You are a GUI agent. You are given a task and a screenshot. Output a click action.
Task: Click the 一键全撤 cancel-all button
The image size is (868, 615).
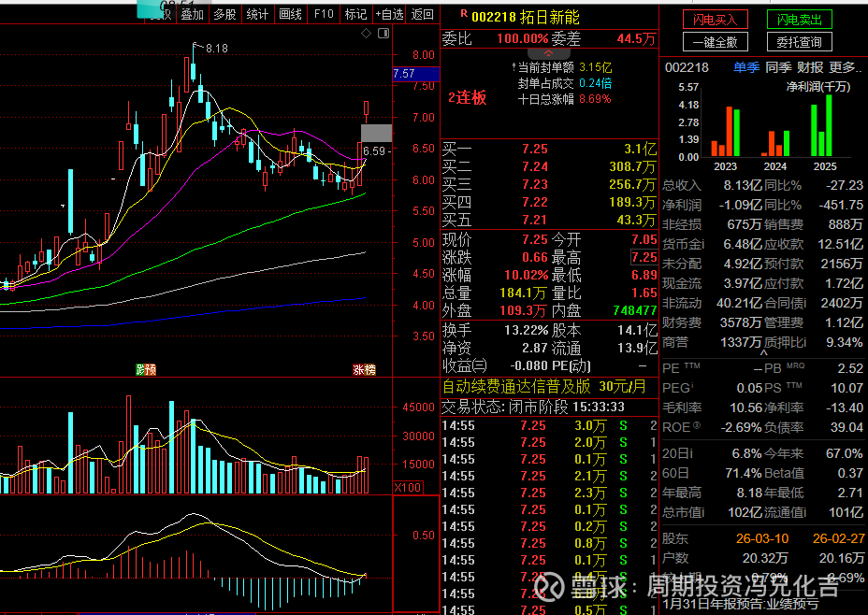click(716, 42)
